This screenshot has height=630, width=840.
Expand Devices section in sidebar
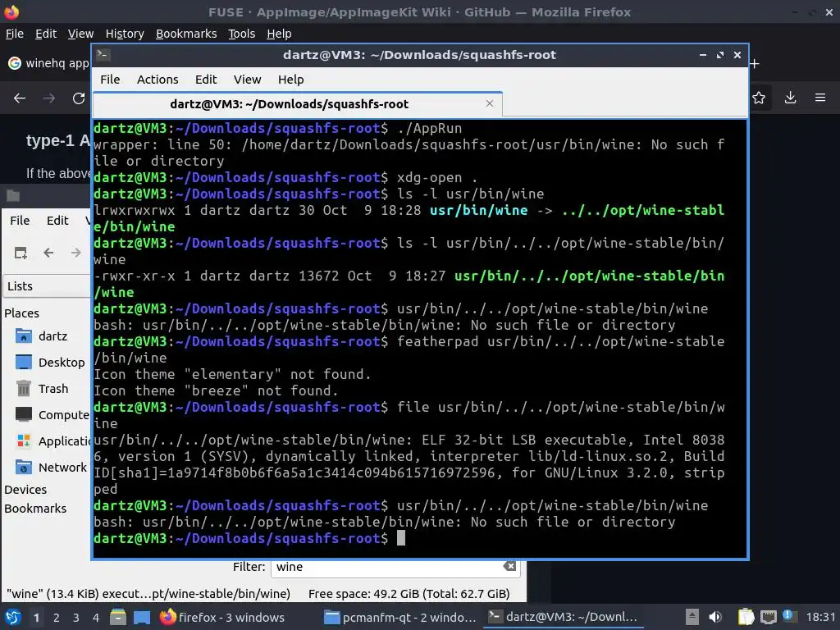pyautogui.click(x=25, y=490)
